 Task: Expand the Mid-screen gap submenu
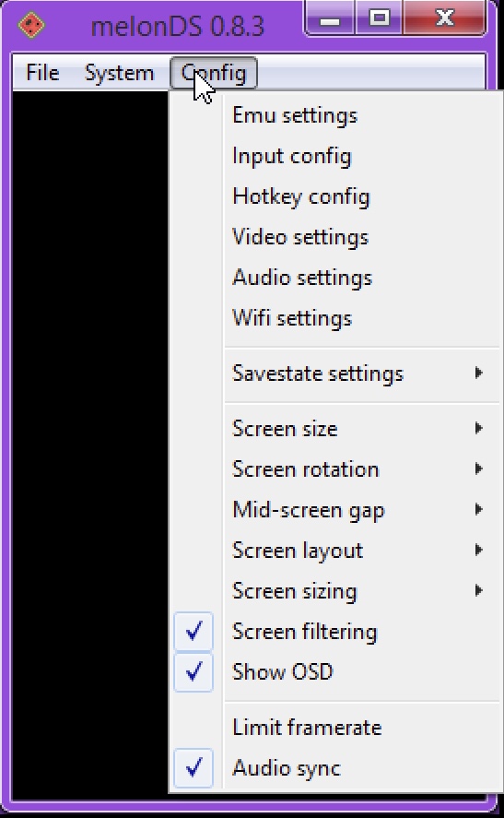336,510
